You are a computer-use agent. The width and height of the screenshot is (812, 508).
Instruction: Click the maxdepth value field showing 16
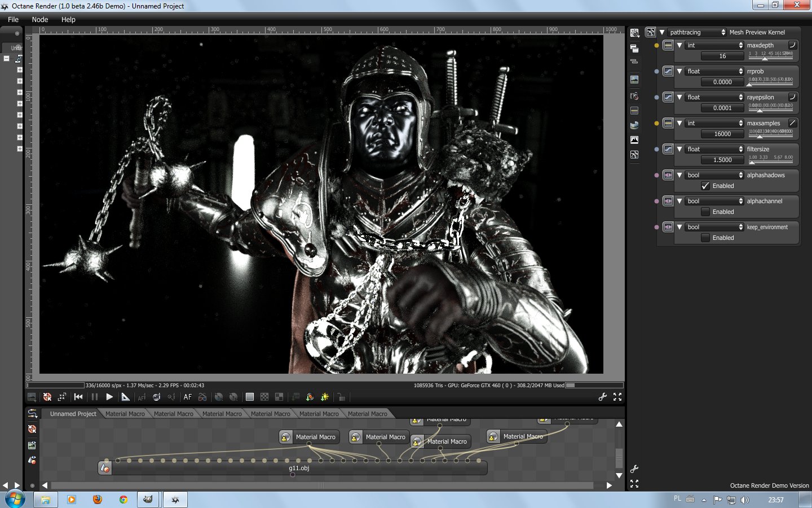coord(722,56)
